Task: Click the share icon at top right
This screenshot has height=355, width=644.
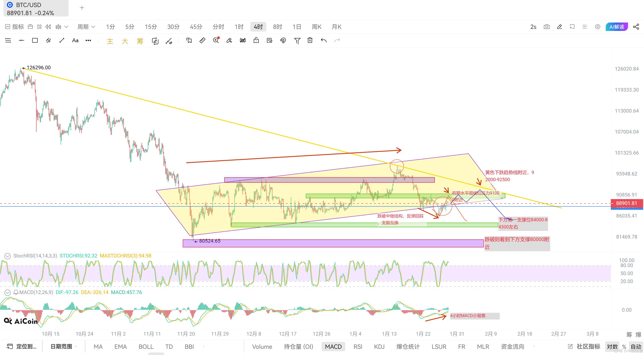Action: (x=636, y=27)
